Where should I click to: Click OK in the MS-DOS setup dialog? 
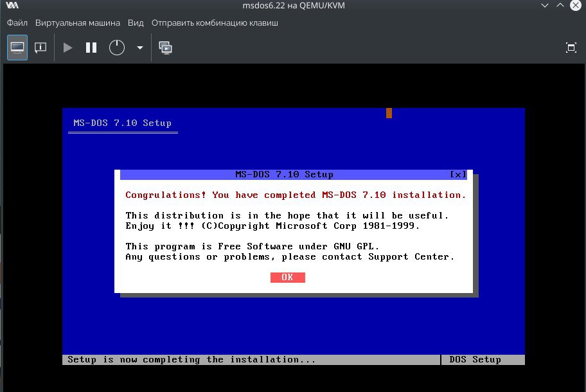[287, 277]
